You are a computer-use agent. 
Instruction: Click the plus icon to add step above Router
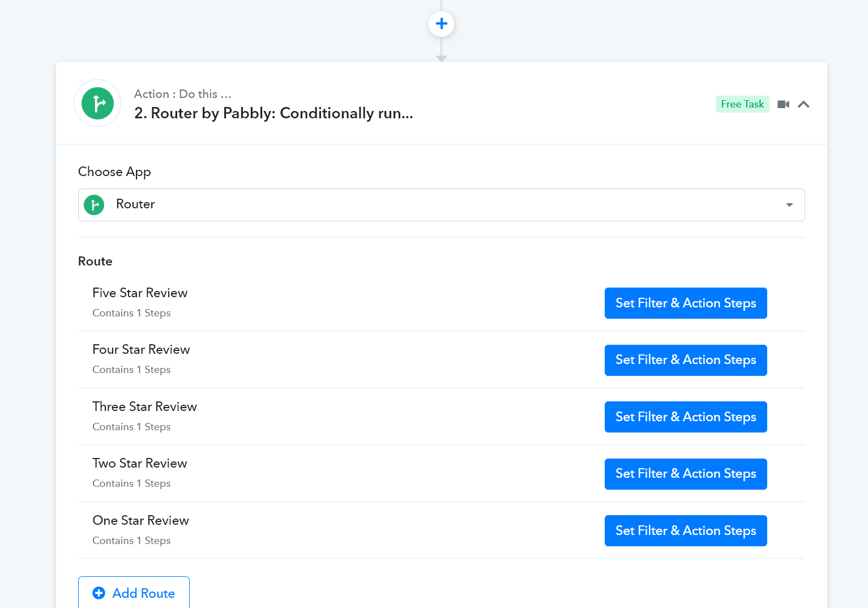pyautogui.click(x=442, y=24)
